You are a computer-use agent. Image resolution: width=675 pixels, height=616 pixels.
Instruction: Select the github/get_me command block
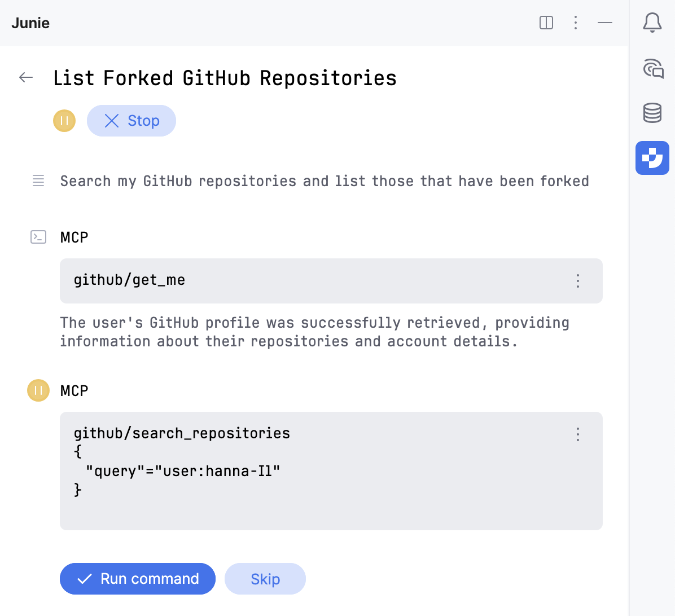pos(316,281)
